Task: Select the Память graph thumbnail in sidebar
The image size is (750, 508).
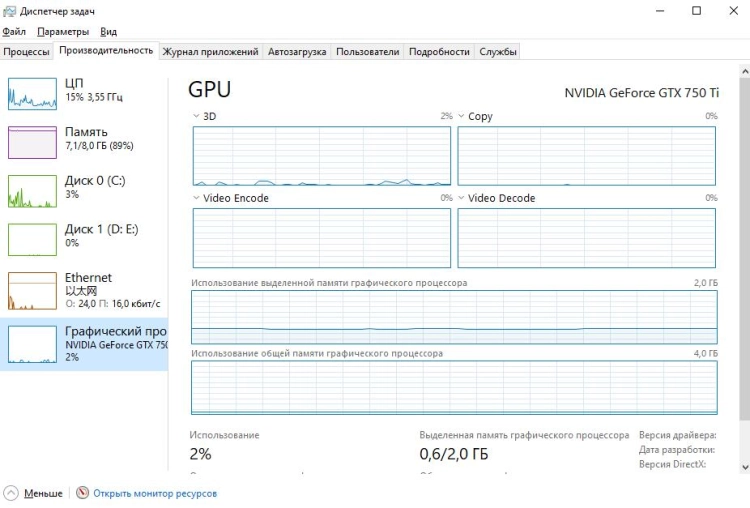Action: 33,142
